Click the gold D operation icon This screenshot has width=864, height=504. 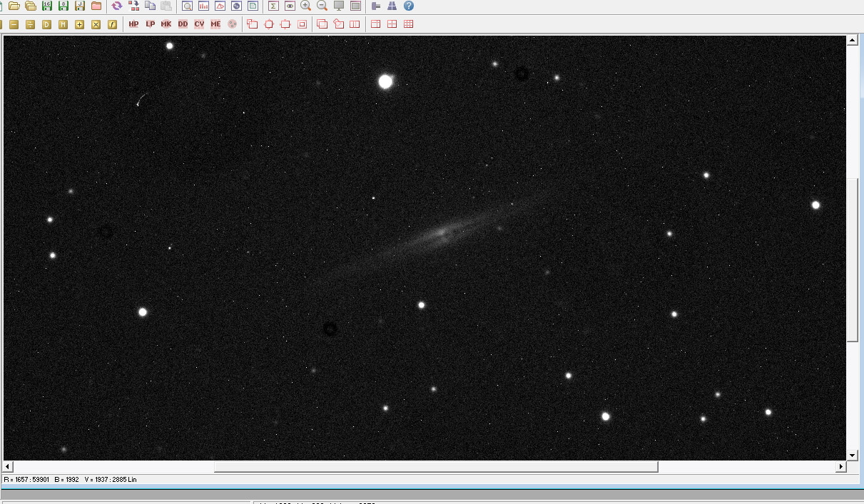[46, 24]
